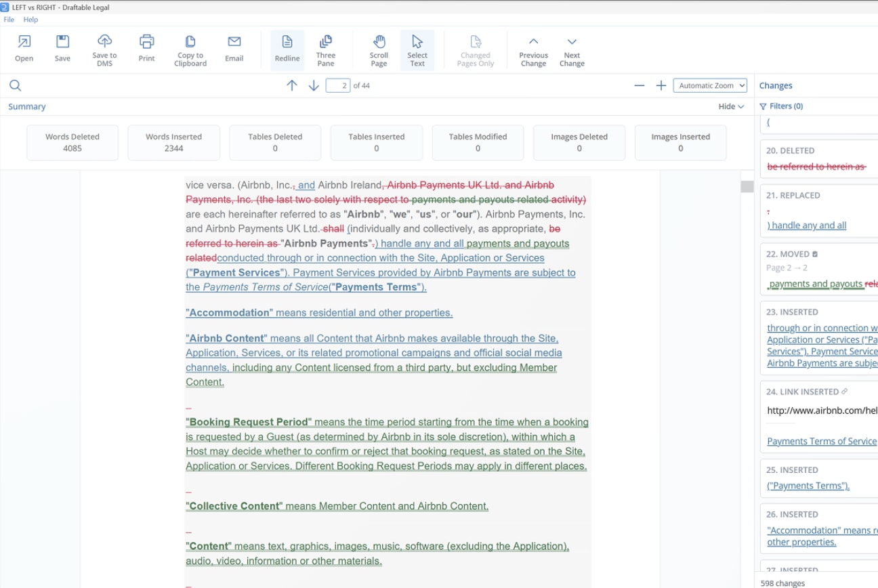Activate the Scroll Page tool

click(x=378, y=49)
